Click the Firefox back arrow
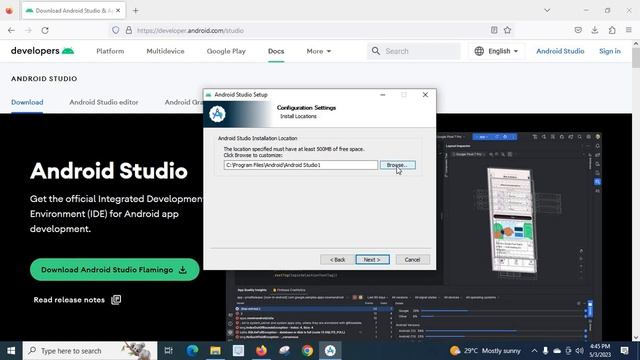This screenshot has width=640, height=360. pos(11,30)
